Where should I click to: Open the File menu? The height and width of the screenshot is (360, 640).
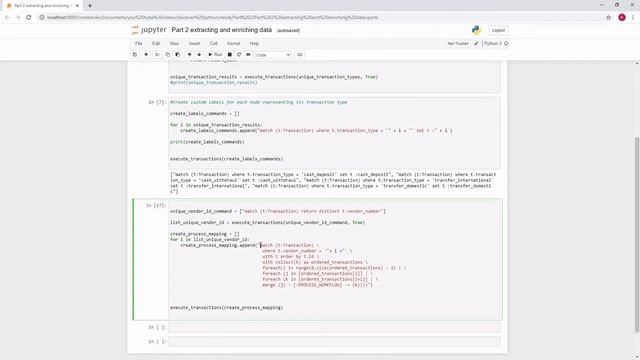139,43
